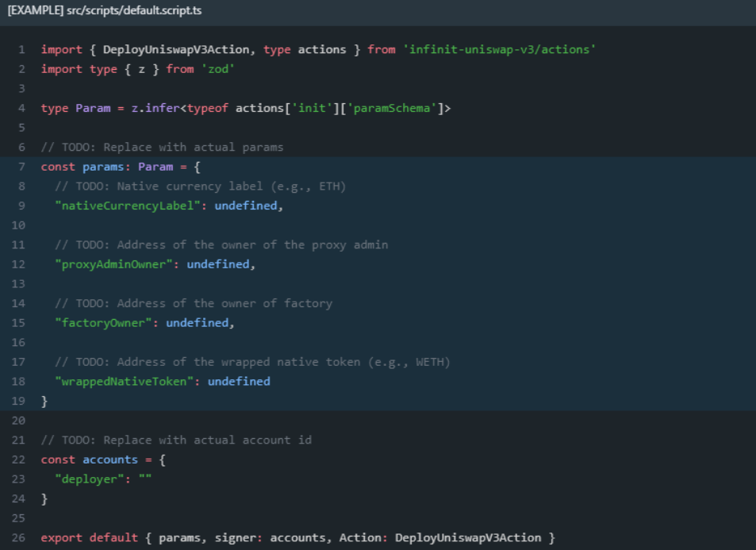Click the 'proxyAdminOwner' key

(x=113, y=264)
